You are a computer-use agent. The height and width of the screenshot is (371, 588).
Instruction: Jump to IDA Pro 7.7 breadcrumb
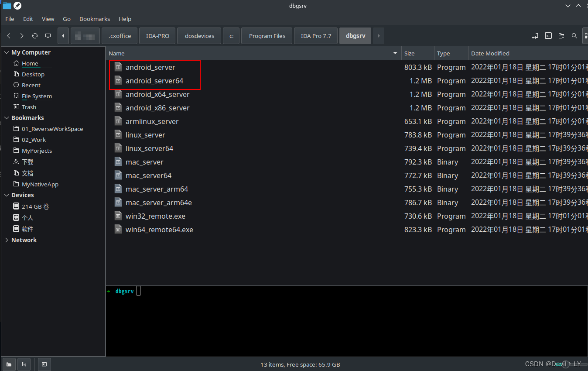(x=316, y=36)
